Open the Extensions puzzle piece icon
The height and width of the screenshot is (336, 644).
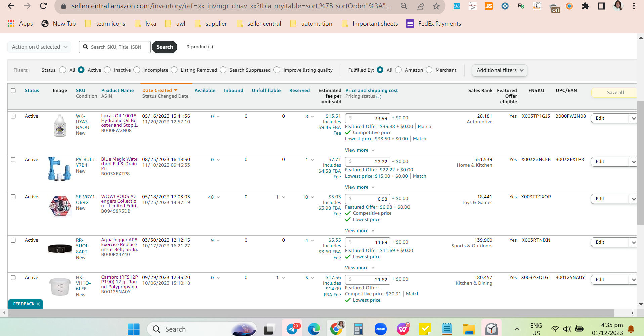[586, 6]
